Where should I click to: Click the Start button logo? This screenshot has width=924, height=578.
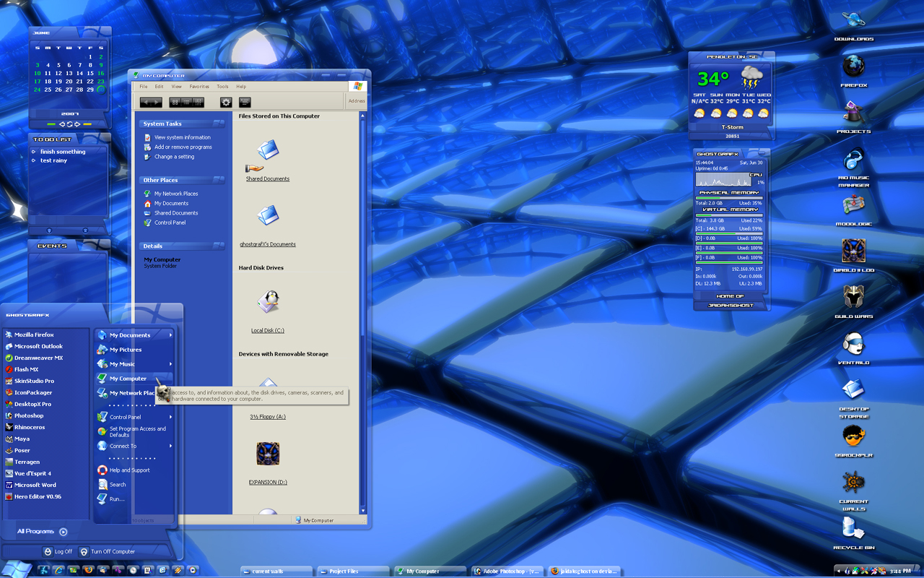pos(16,569)
